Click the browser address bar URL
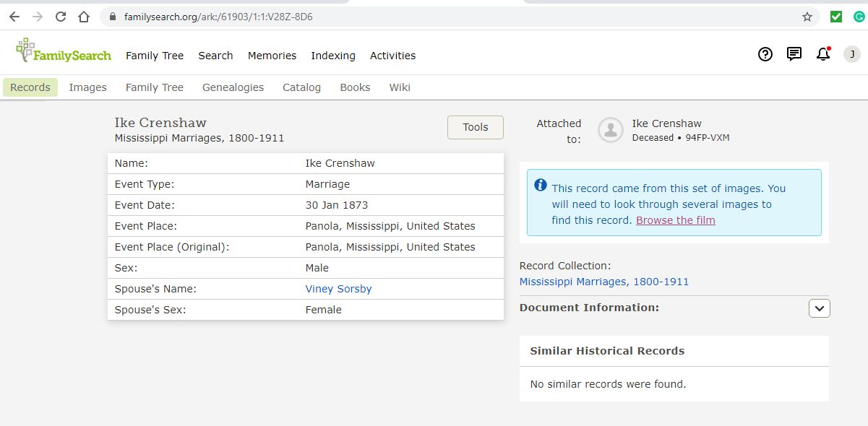Viewport: 868px width, 426px height. 218,17
